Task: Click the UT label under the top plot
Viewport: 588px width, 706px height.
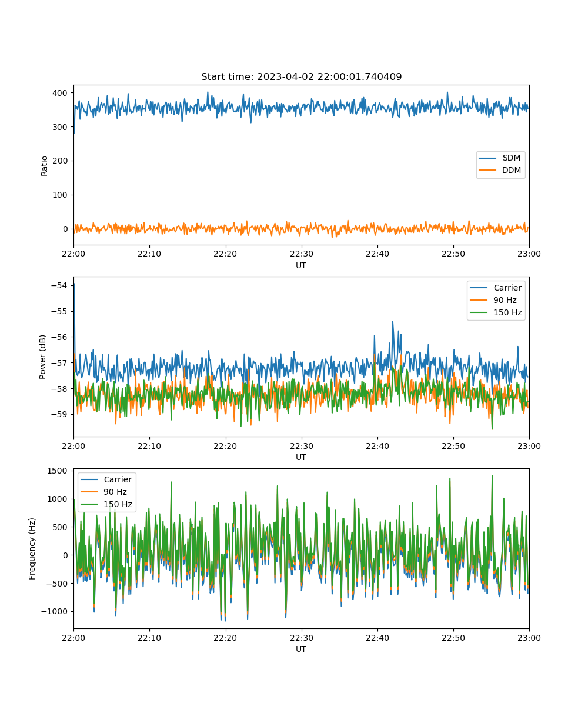Action: [x=301, y=265]
